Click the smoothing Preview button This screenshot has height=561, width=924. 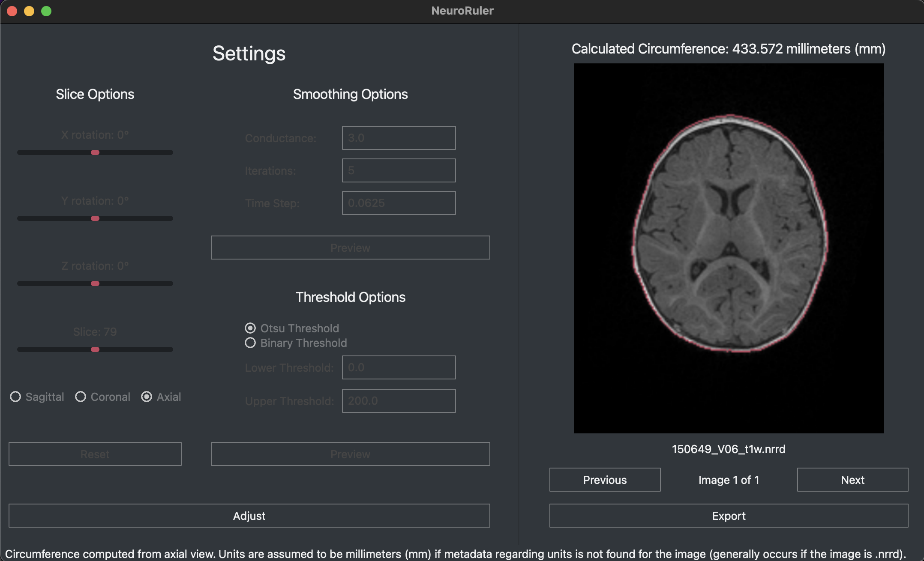pyautogui.click(x=350, y=248)
